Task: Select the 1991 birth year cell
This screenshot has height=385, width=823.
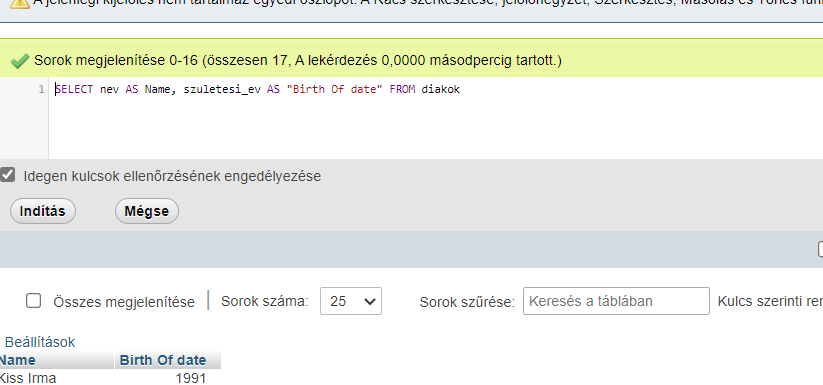Action: [x=191, y=378]
